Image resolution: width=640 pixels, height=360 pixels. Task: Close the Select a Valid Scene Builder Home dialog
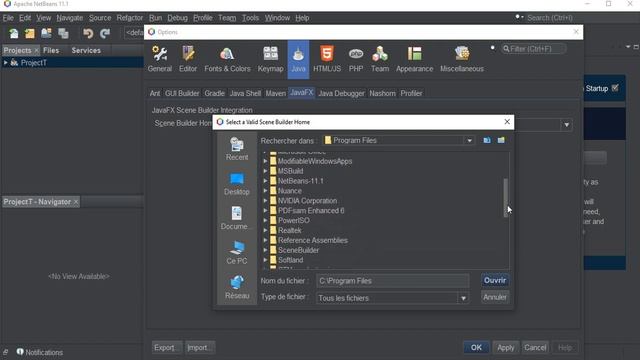(x=507, y=122)
